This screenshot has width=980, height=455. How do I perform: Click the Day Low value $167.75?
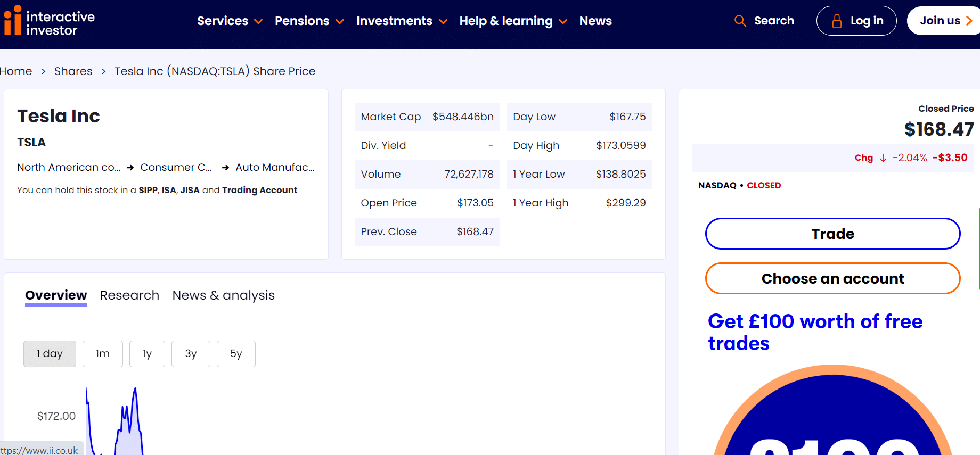click(x=627, y=117)
